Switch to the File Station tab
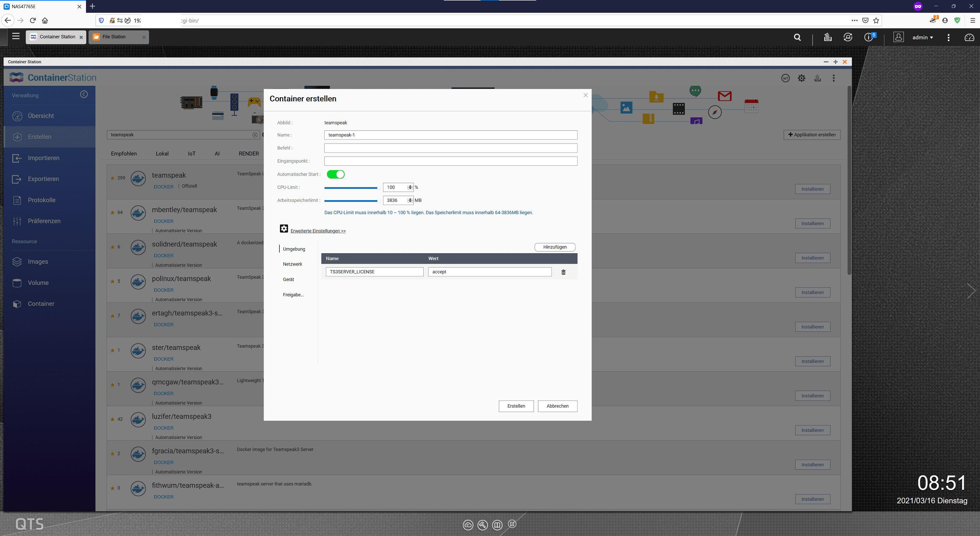Viewport: 980px width, 536px height. (119, 37)
